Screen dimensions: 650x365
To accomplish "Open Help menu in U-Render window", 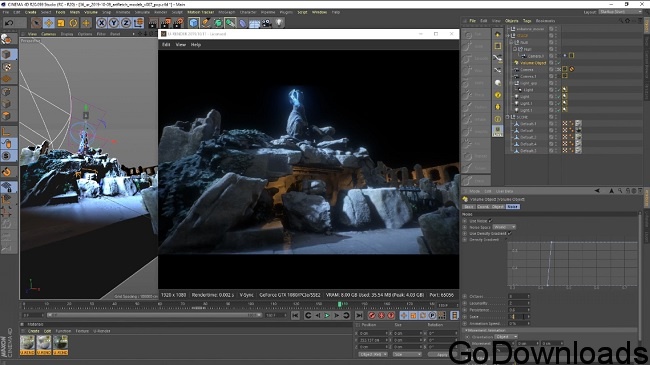I will (196, 44).
